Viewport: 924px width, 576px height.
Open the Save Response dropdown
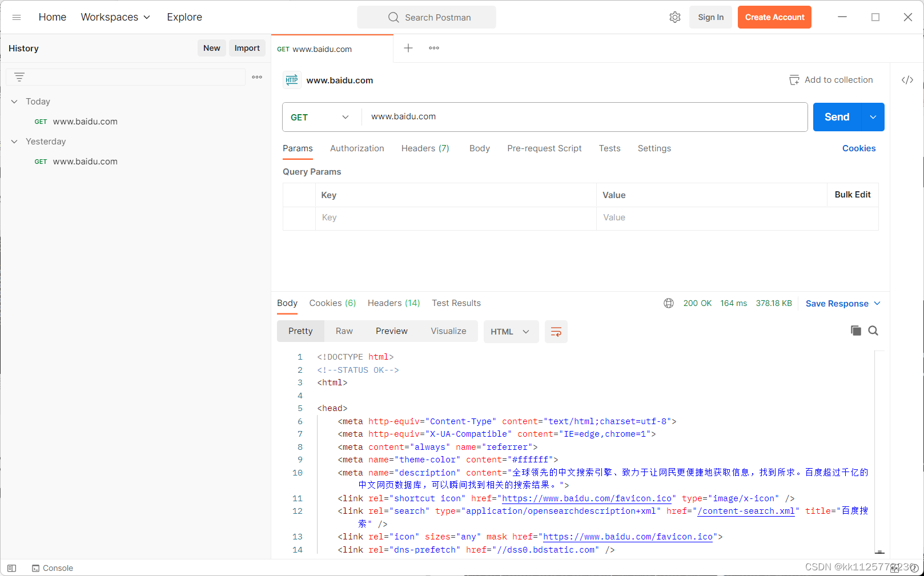[843, 304]
